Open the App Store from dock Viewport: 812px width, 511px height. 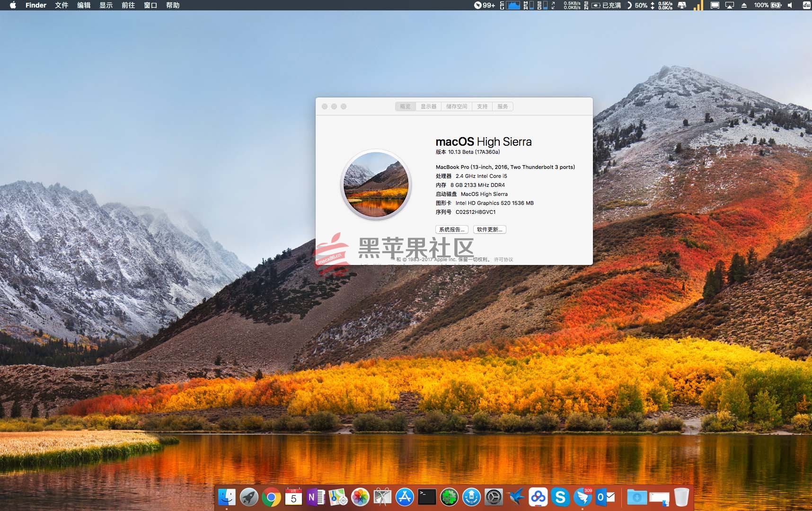point(405,497)
